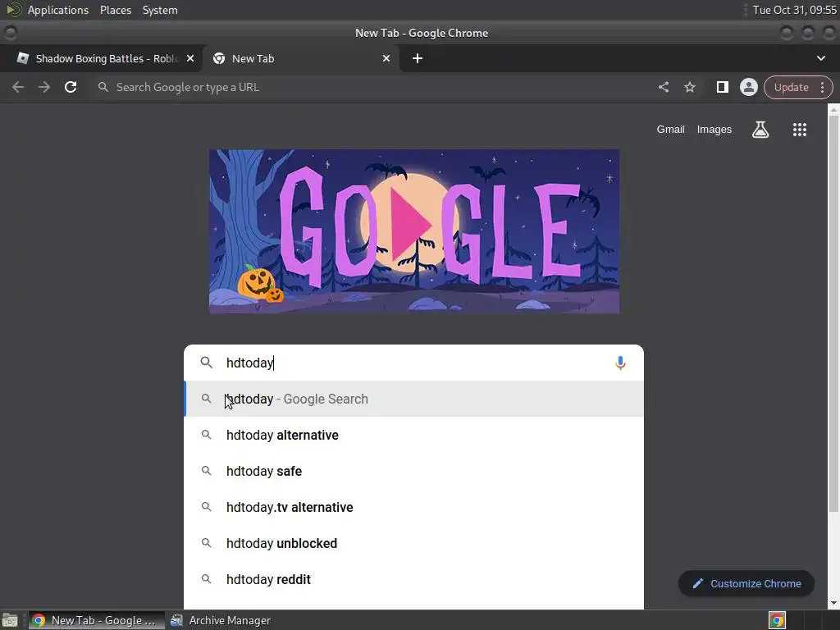This screenshot has width=840, height=630.
Task: Open the Images link
Action: point(714,130)
